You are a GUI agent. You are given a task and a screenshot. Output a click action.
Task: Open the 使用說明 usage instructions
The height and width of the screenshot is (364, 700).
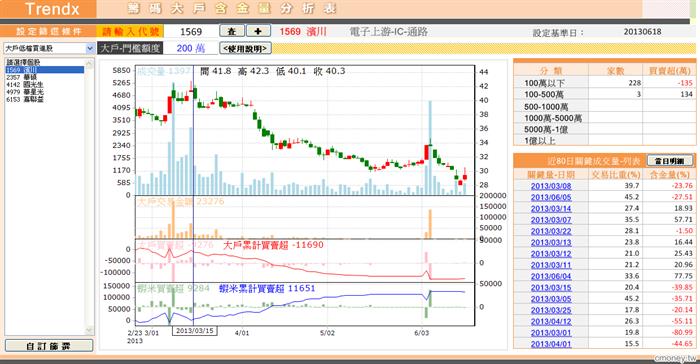click(x=246, y=48)
